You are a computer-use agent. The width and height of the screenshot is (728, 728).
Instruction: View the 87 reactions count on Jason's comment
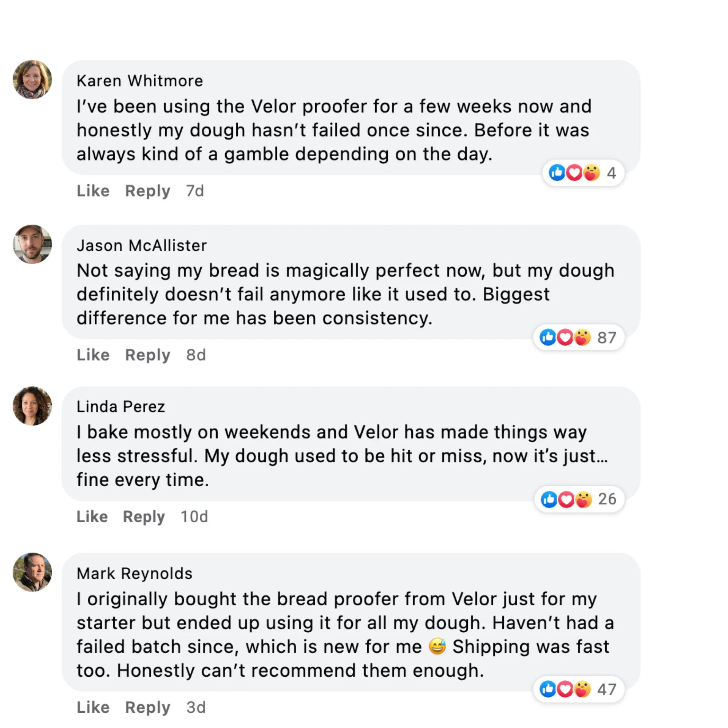[x=607, y=338]
